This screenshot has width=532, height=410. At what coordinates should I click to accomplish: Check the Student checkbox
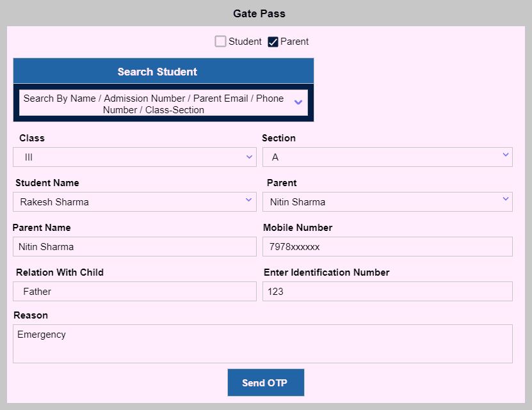tap(220, 42)
